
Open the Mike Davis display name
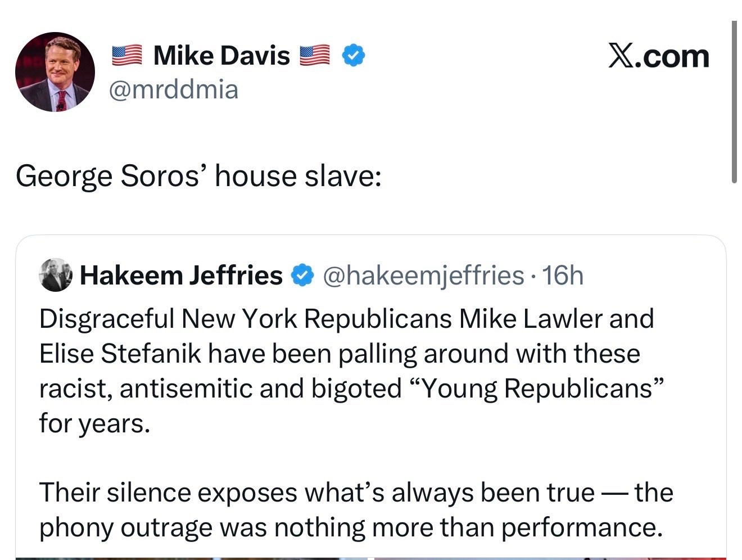[x=221, y=55]
